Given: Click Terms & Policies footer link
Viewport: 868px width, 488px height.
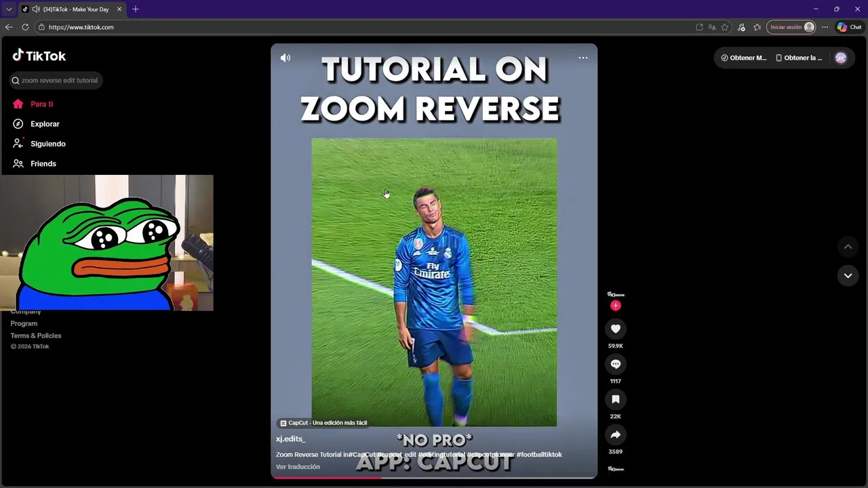Looking at the screenshot, I should [36, 335].
